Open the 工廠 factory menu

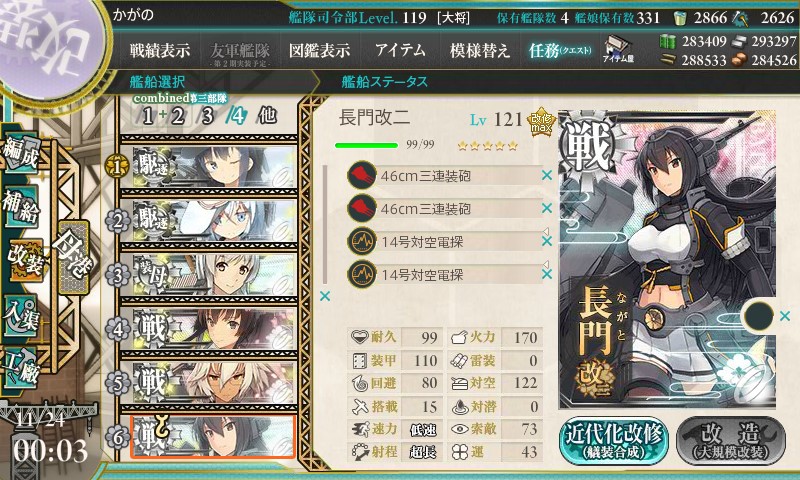[22, 368]
